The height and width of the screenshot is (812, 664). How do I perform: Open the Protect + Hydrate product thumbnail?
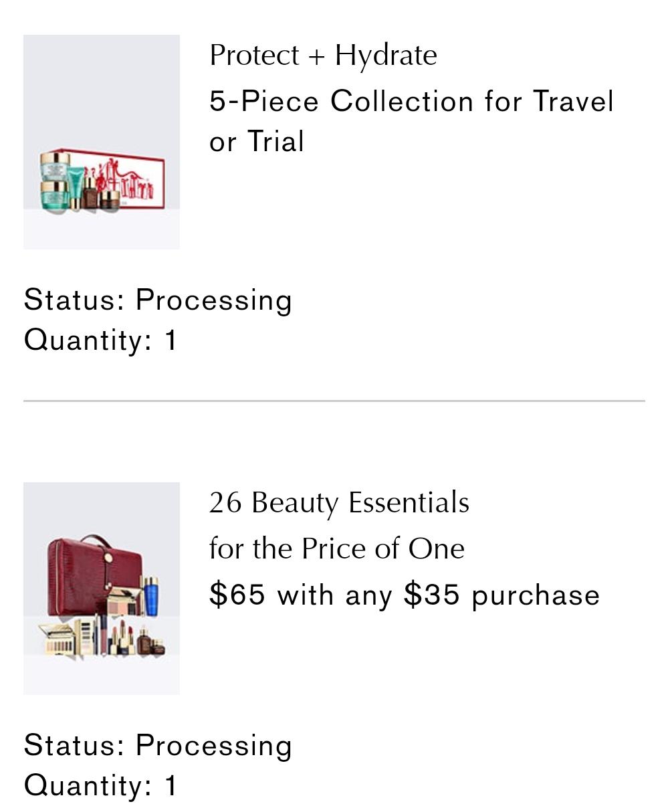[102, 142]
